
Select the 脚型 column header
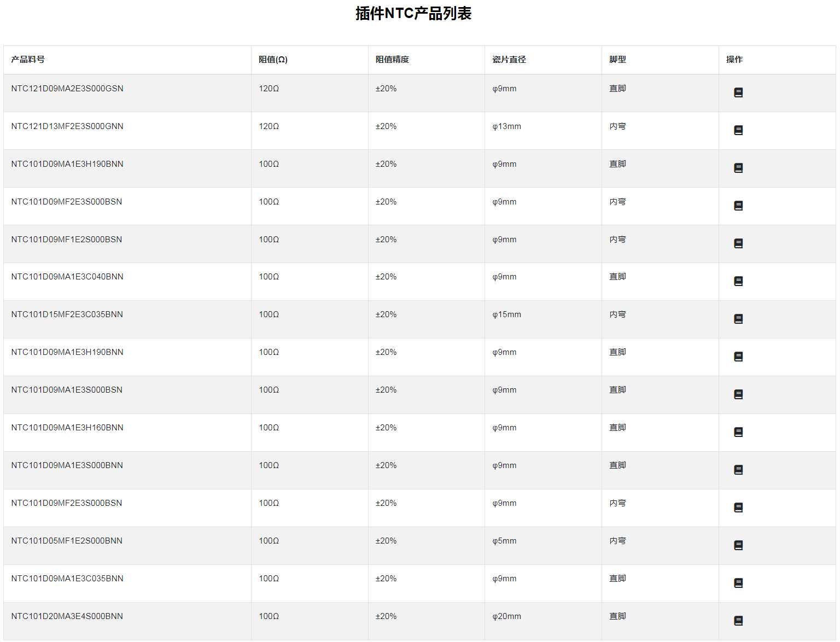(x=617, y=60)
